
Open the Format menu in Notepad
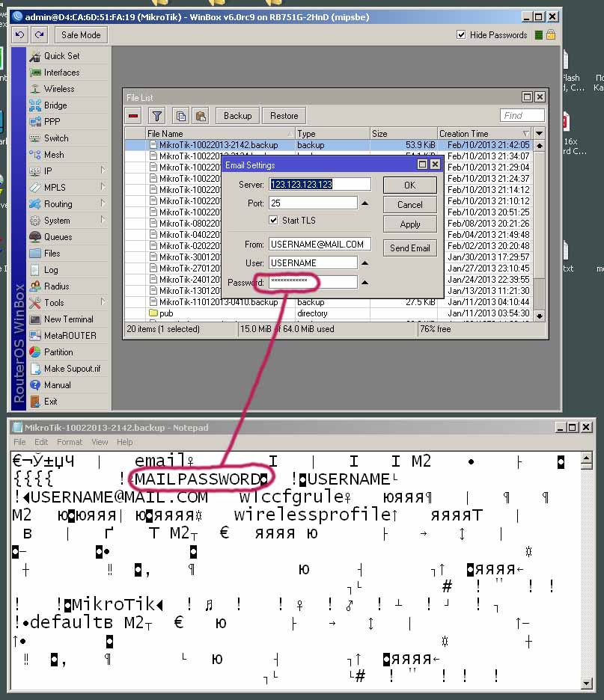pos(70,442)
